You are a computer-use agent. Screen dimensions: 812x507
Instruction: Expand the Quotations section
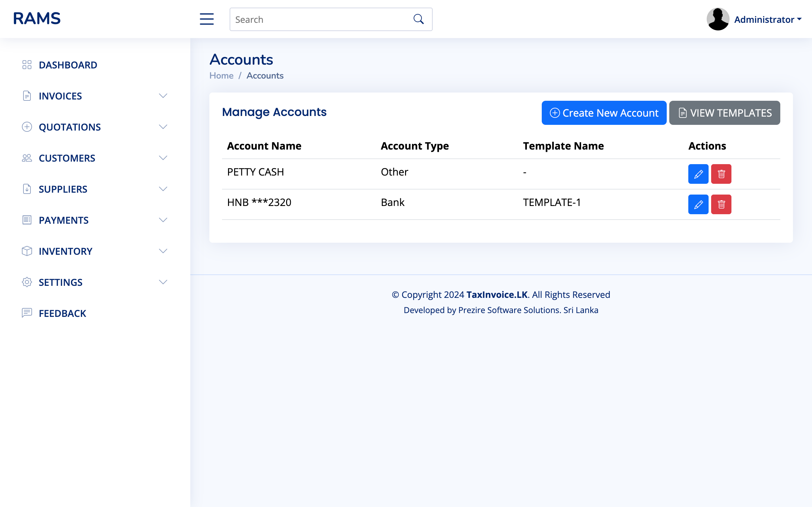[163, 127]
